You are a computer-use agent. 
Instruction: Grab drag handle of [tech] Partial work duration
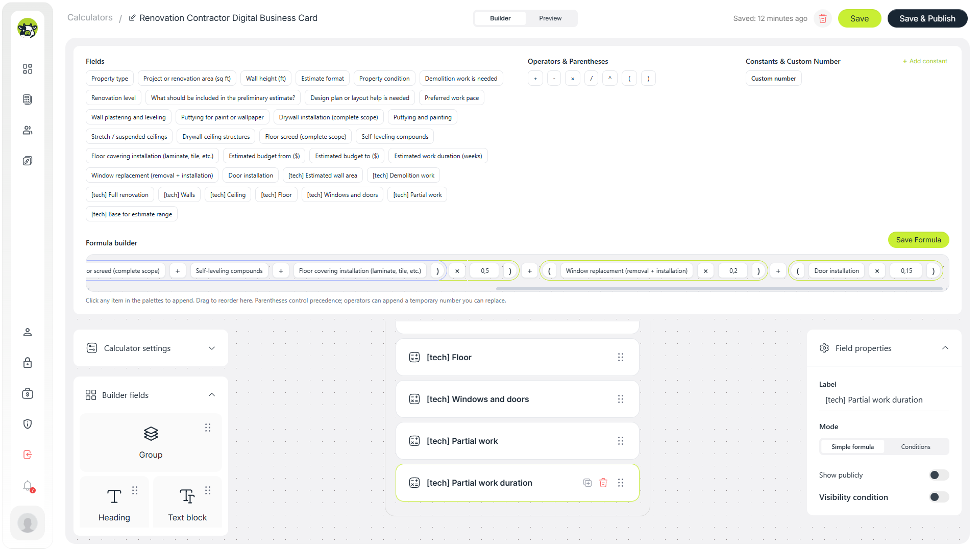(x=621, y=483)
